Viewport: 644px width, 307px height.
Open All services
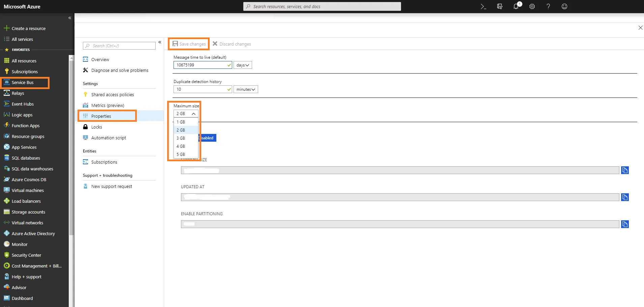click(x=22, y=39)
